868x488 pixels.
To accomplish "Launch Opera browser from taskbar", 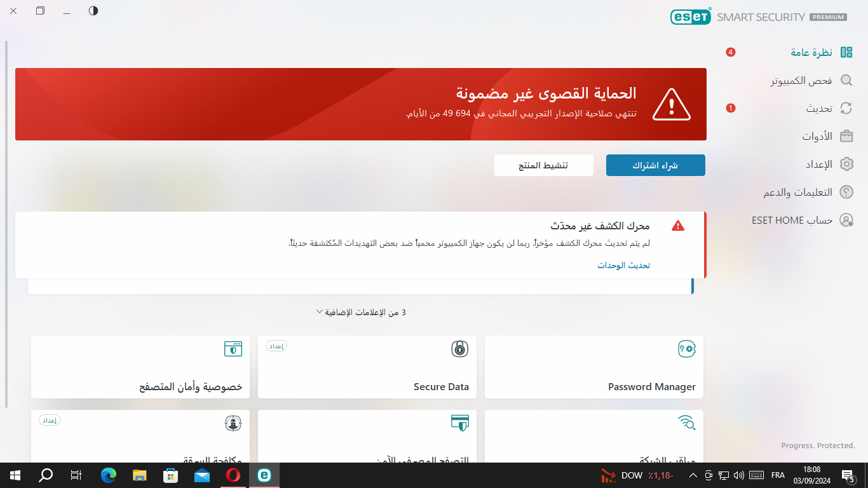I will [x=233, y=475].
